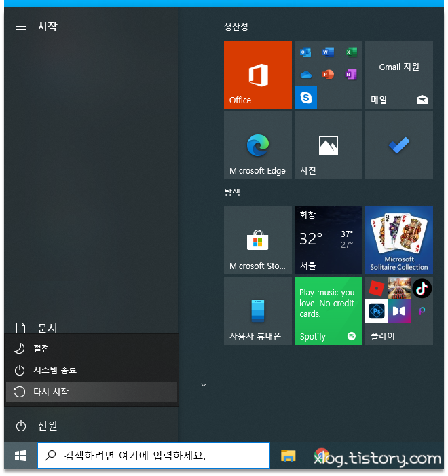This screenshot has height=476, width=448.
Task: Launch Excel from the Office group tile
Action: 351,52
